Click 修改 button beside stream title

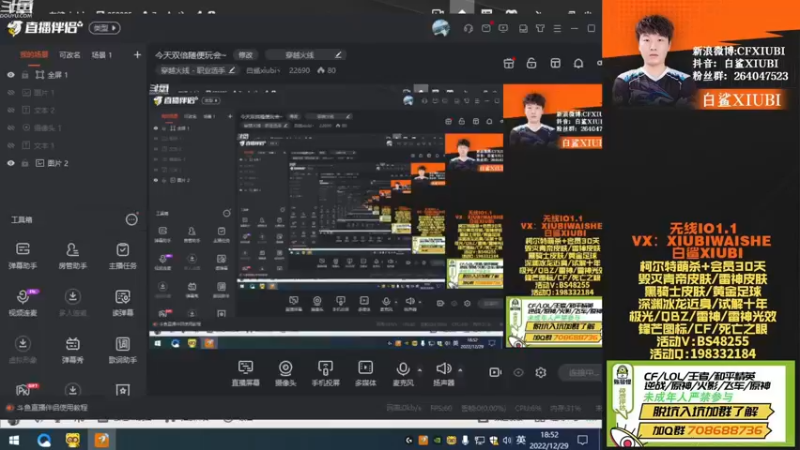(245, 55)
